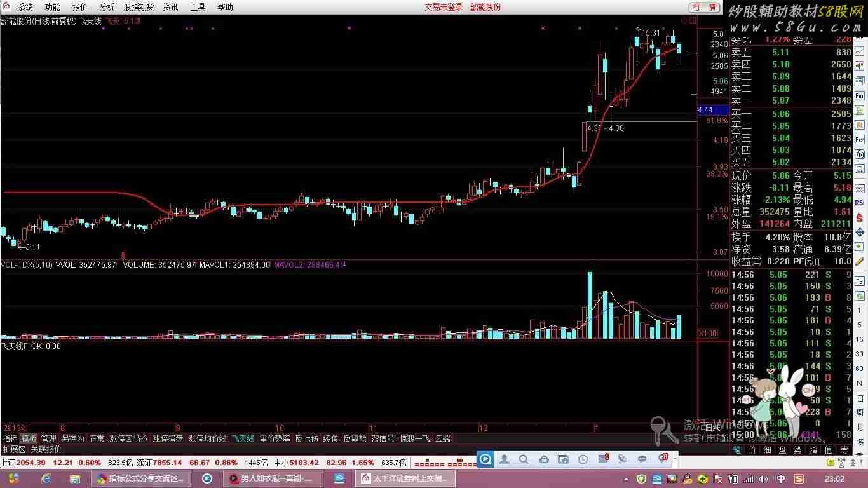This screenshot has width=868, height=488.
Task: Select the 值 value tab
Action: pyautogui.click(x=829, y=449)
